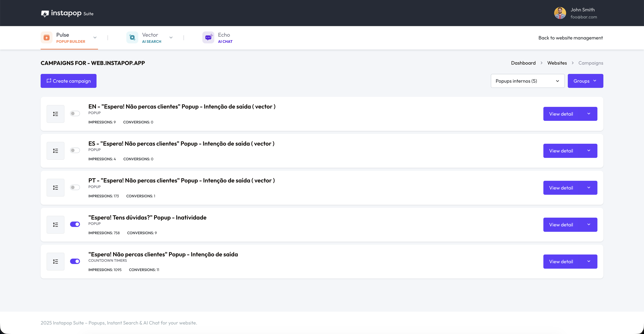Expand the chevron next to Pulse tab
Viewport: 644px width, 334px height.
pyautogui.click(x=95, y=37)
